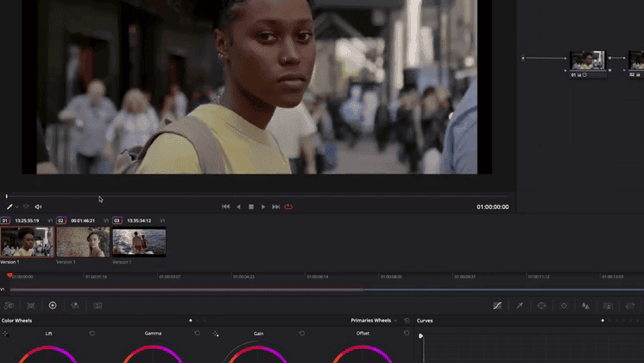This screenshot has height=363, width=644.
Task: Pick white point with the Gain picker
Action: coord(216,334)
